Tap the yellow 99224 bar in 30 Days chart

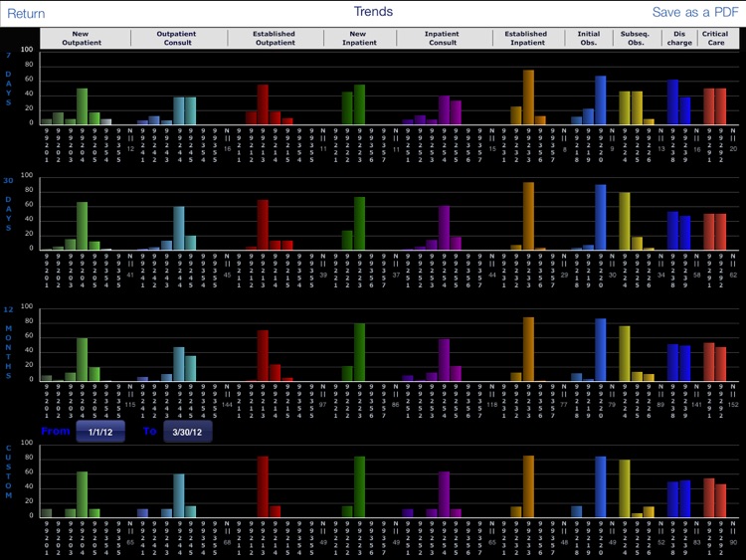coord(625,221)
